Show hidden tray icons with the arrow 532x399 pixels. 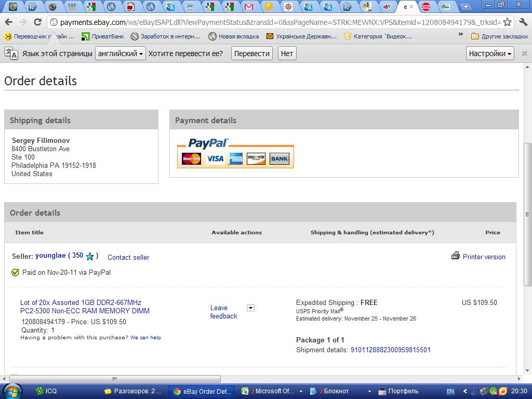coord(465,391)
